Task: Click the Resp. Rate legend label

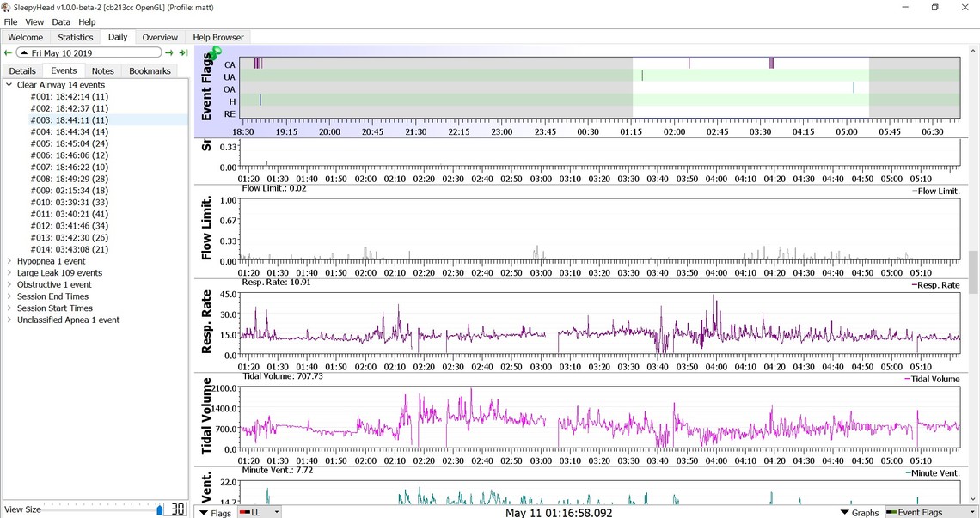Action: [935, 285]
